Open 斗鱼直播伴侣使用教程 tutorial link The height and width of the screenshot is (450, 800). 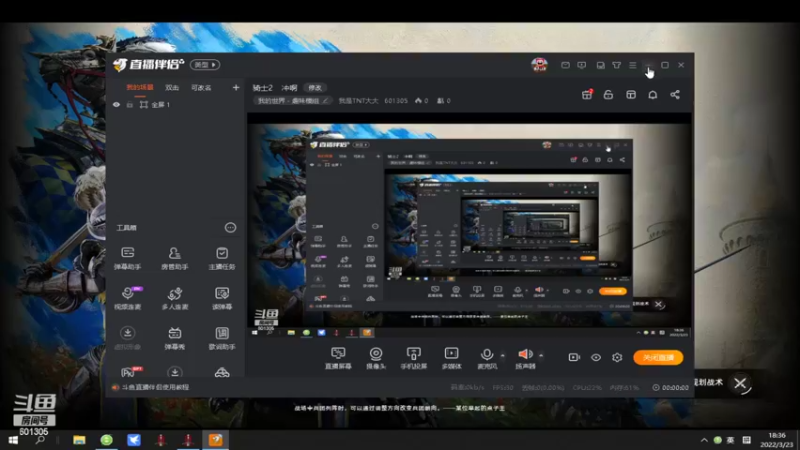[155, 387]
